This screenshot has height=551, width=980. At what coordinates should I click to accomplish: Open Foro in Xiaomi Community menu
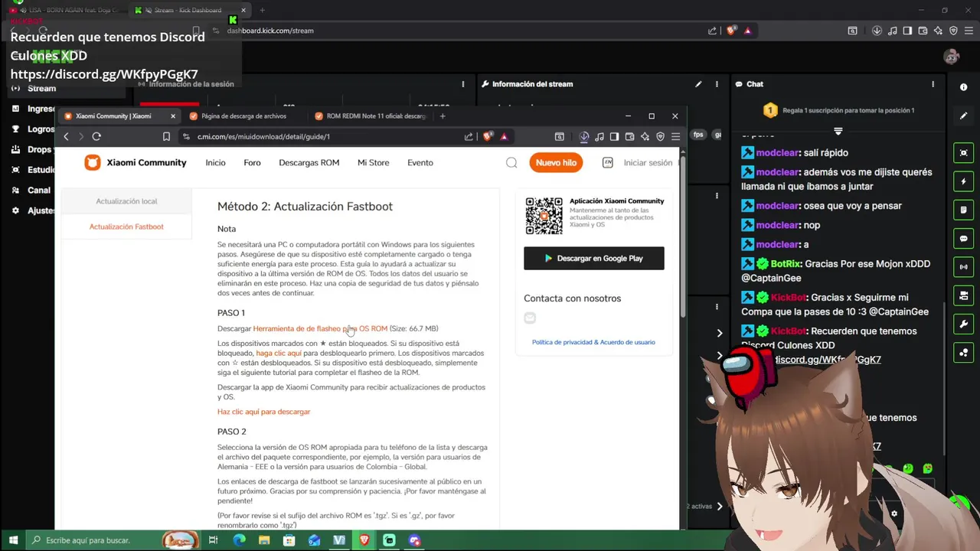[x=252, y=162]
